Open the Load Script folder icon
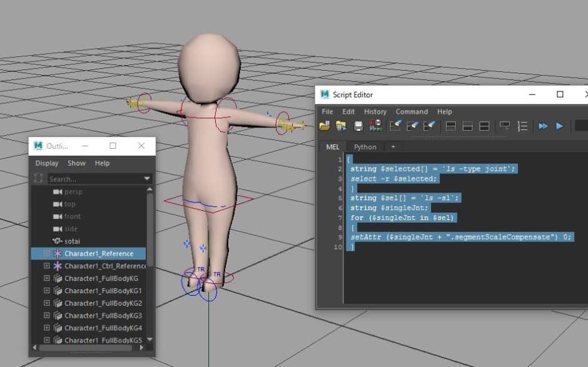 [x=323, y=125]
